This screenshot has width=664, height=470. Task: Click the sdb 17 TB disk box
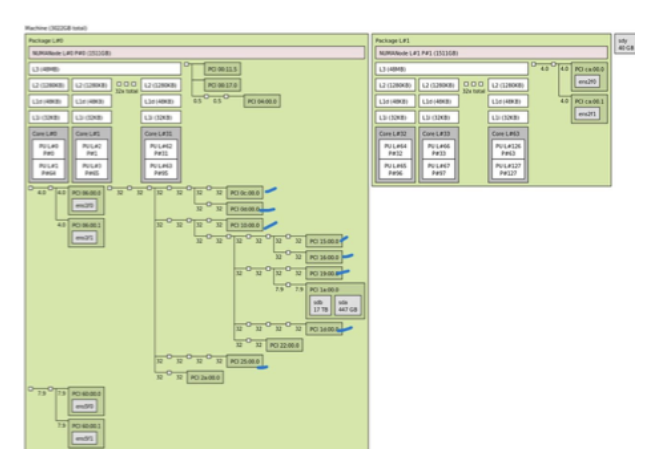click(x=320, y=306)
